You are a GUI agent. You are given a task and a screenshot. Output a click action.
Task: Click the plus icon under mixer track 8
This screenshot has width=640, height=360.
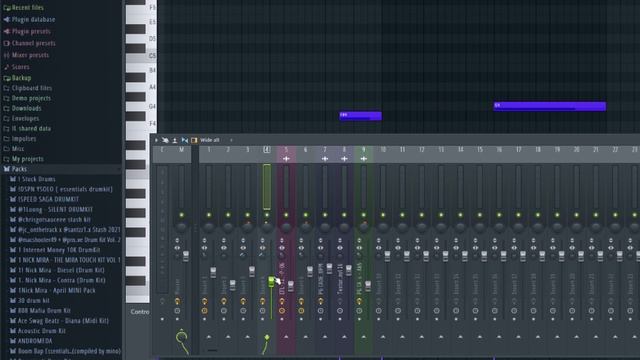pyautogui.click(x=344, y=159)
